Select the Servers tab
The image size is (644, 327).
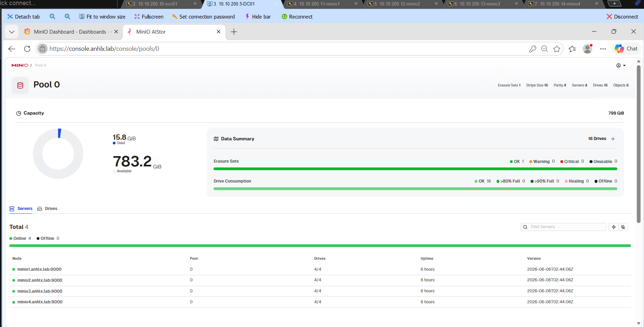pyautogui.click(x=21, y=209)
